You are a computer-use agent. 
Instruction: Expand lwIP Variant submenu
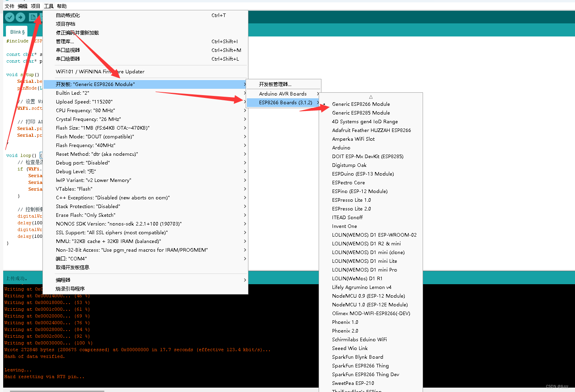(x=145, y=180)
